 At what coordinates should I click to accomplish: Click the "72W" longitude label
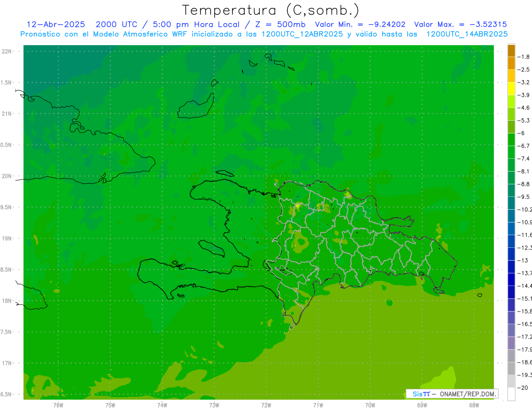(x=266, y=405)
